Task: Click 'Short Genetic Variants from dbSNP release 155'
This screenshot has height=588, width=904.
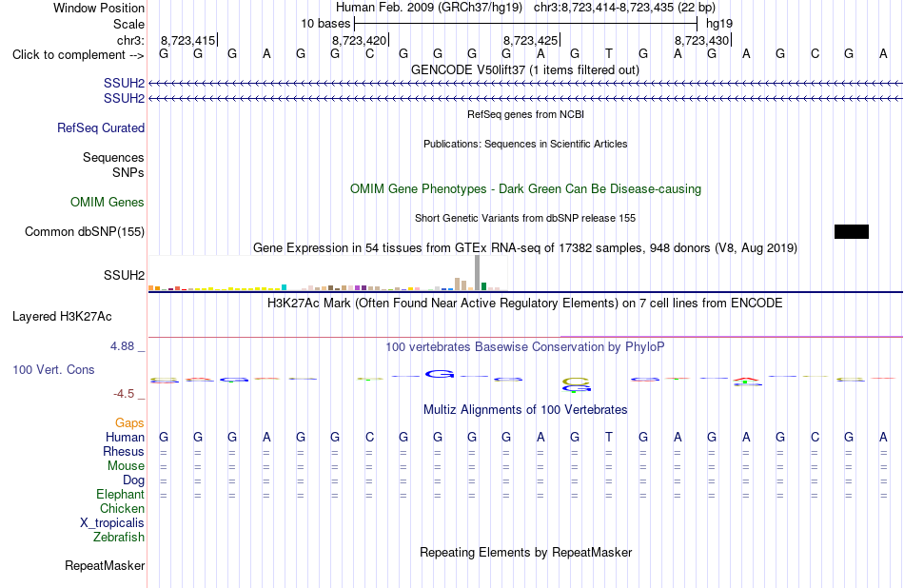Action: pyautogui.click(x=525, y=218)
